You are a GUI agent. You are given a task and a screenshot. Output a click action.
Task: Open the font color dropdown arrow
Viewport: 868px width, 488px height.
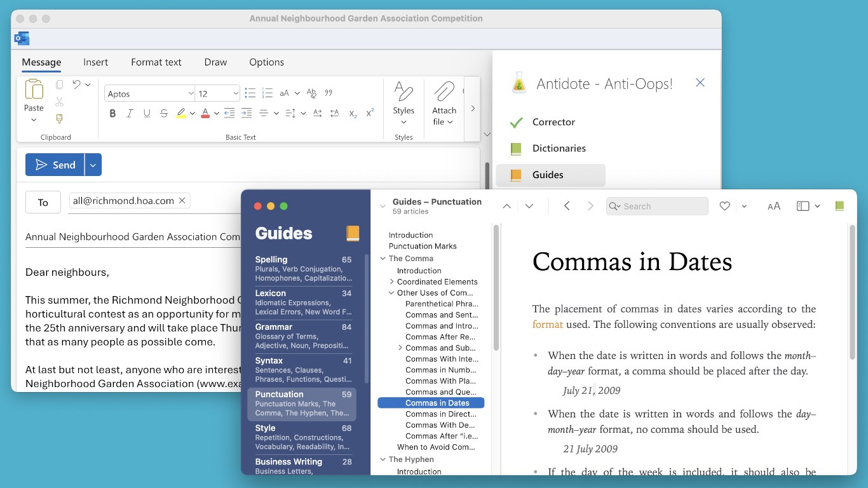coord(216,114)
